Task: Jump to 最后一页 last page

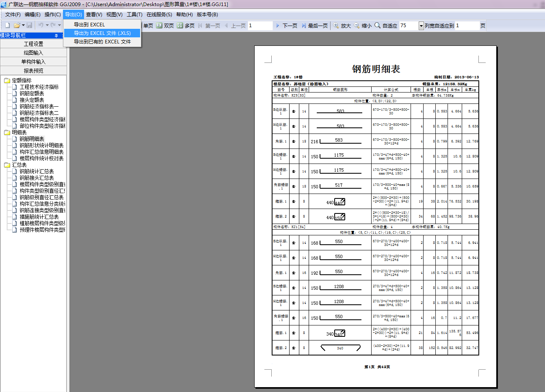Action: tap(314, 26)
